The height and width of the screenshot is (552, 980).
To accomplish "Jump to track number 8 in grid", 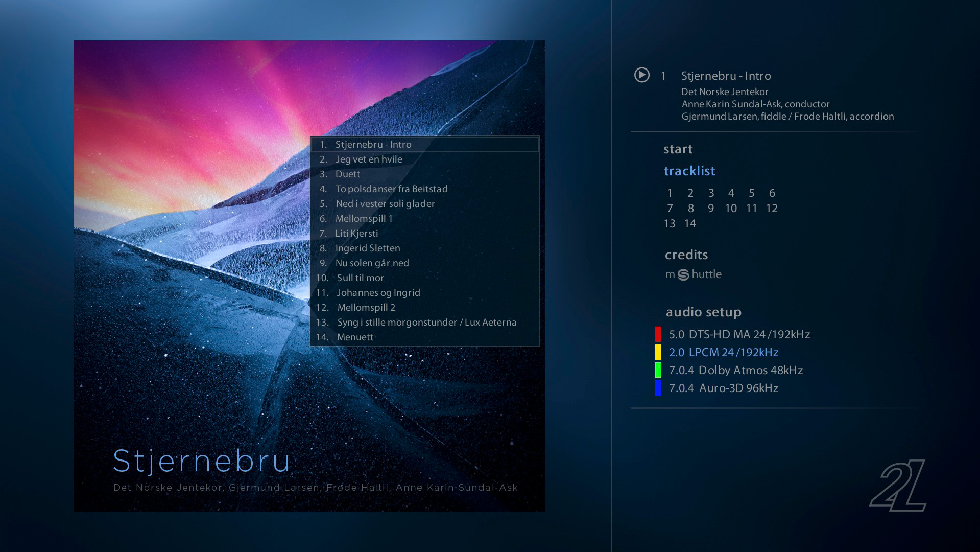I will pyautogui.click(x=690, y=209).
